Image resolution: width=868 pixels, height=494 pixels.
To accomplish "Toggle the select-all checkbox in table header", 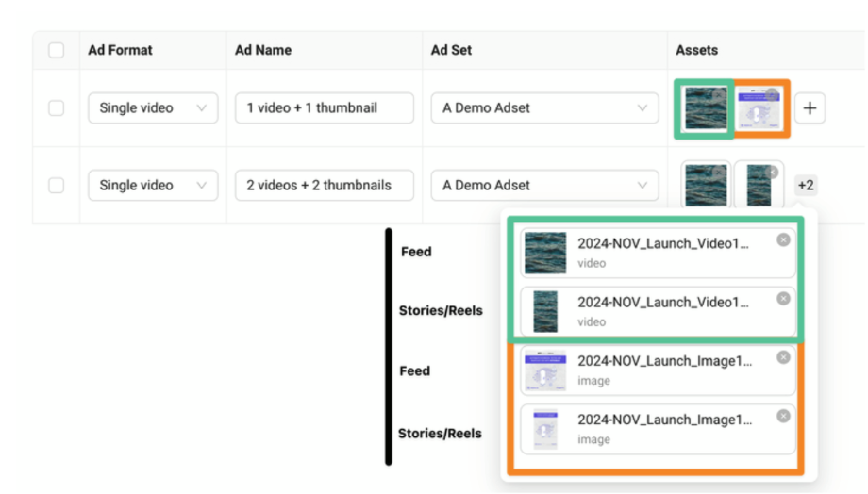I will 57,50.
